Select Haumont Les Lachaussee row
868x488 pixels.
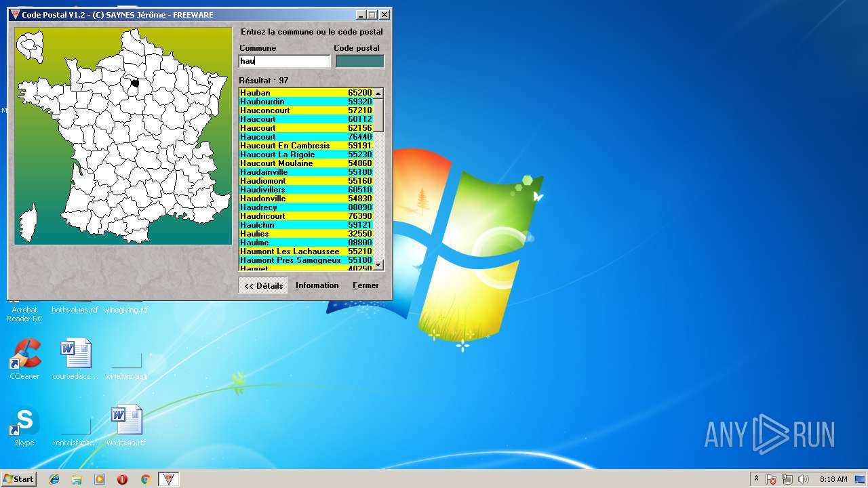[306, 251]
